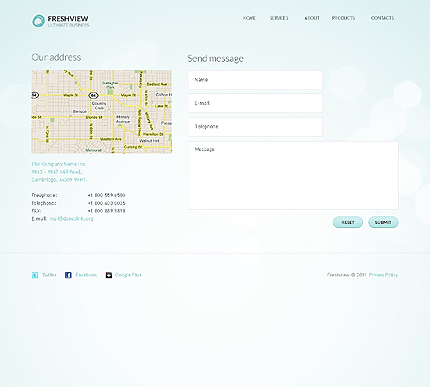Click the Twitter text link
430x387 pixels.
pos(49,275)
